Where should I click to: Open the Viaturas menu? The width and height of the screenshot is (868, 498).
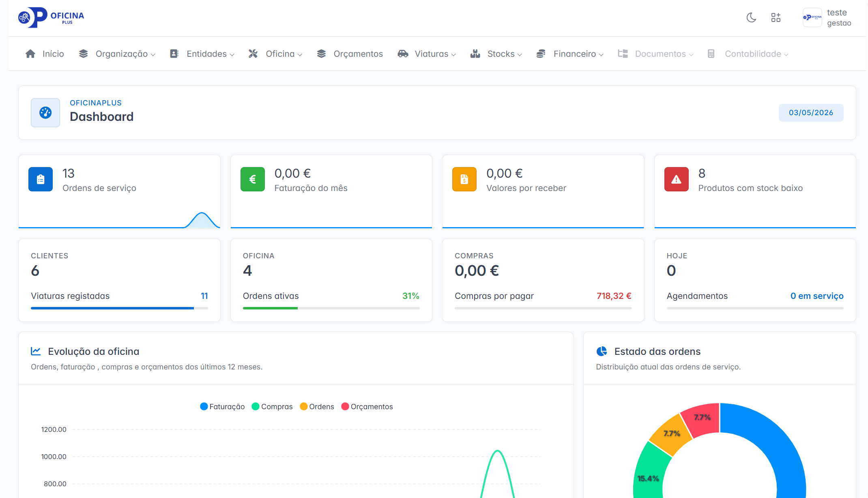432,54
